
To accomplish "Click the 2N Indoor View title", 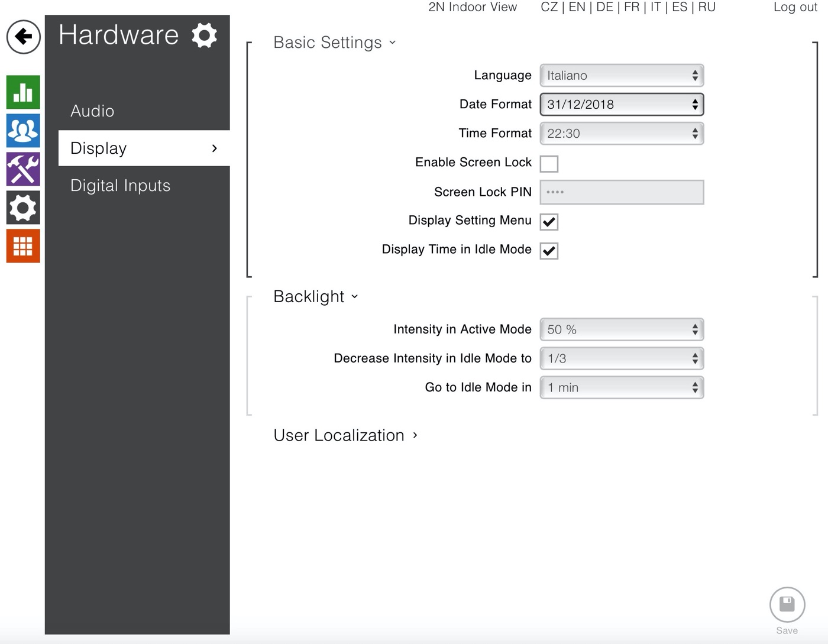I will (473, 7).
